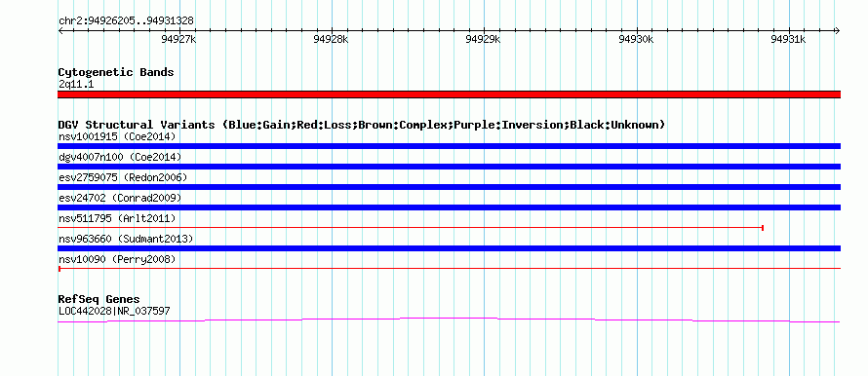Click the right end marker of nsv511795 line
Viewport: 868px width, 376px height.
[x=763, y=228]
